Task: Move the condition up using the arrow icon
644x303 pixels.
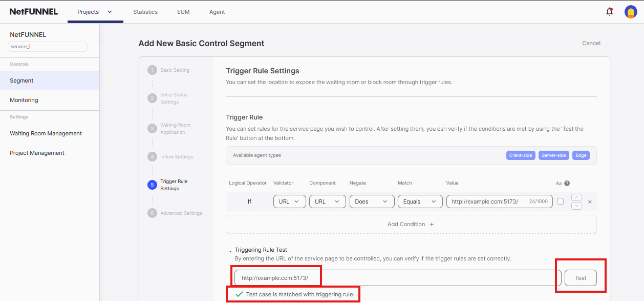Action: click(576, 197)
